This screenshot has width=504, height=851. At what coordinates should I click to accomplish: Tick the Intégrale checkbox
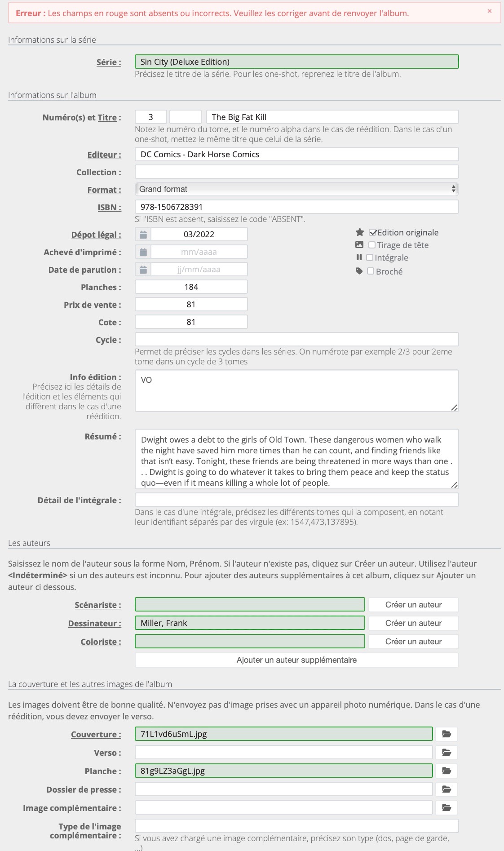[370, 257]
